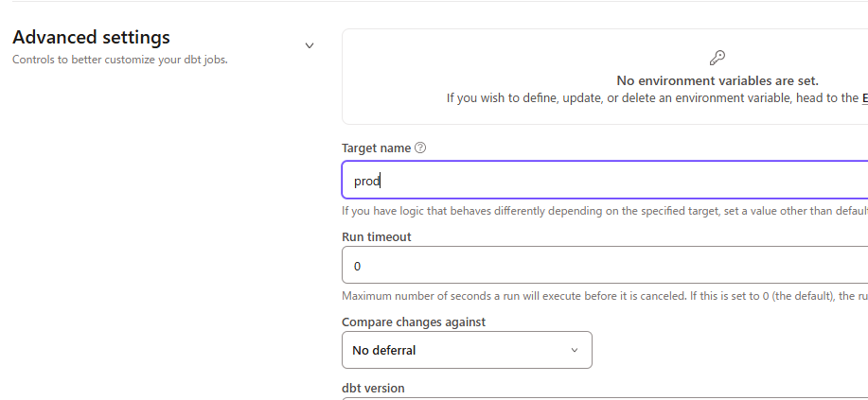Click the 'Controls to better customize' subtitle
The height and width of the screenshot is (400, 868).
(x=119, y=60)
